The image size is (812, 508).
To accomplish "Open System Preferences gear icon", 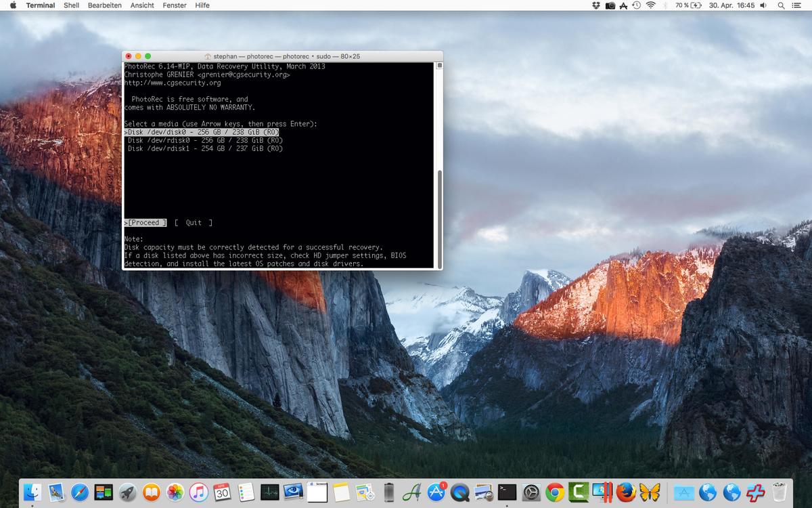I will [x=531, y=492].
